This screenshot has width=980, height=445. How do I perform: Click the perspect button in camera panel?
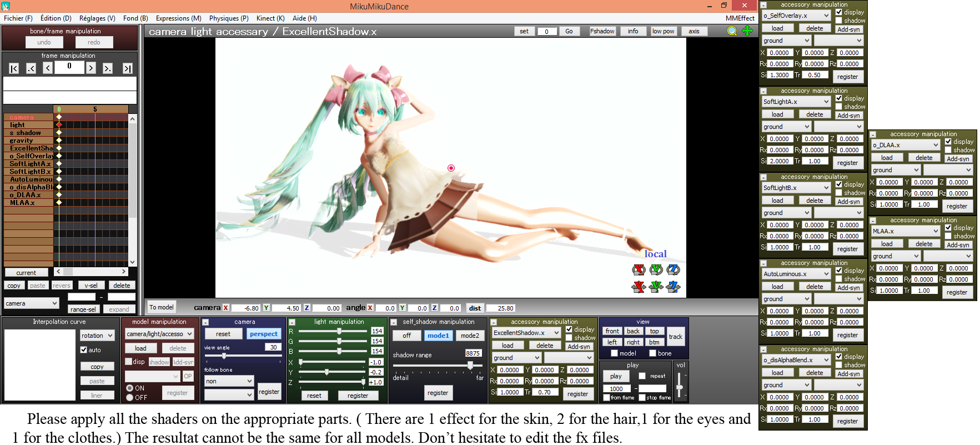coord(264,334)
